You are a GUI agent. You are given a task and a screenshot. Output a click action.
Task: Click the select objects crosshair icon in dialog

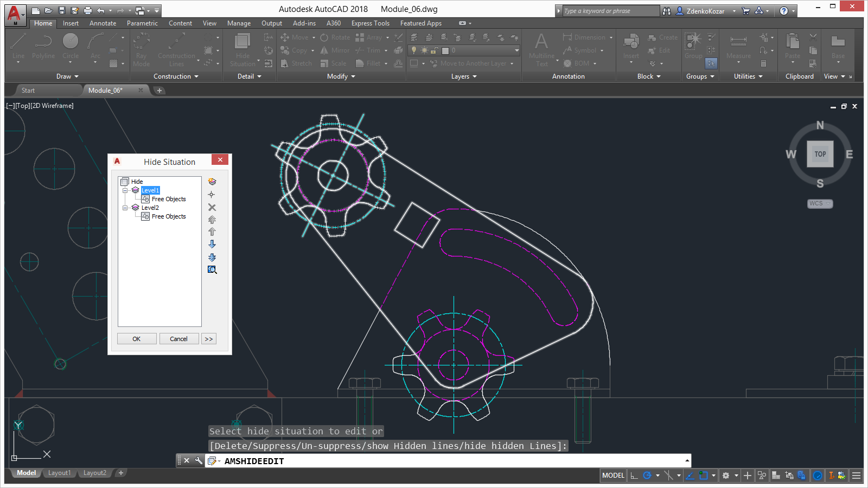pos(212,195)
